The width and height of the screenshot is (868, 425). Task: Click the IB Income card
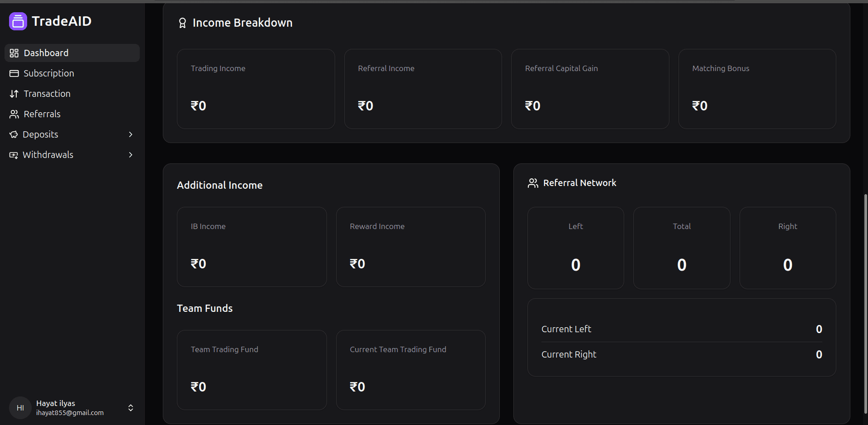pos(252,247)
